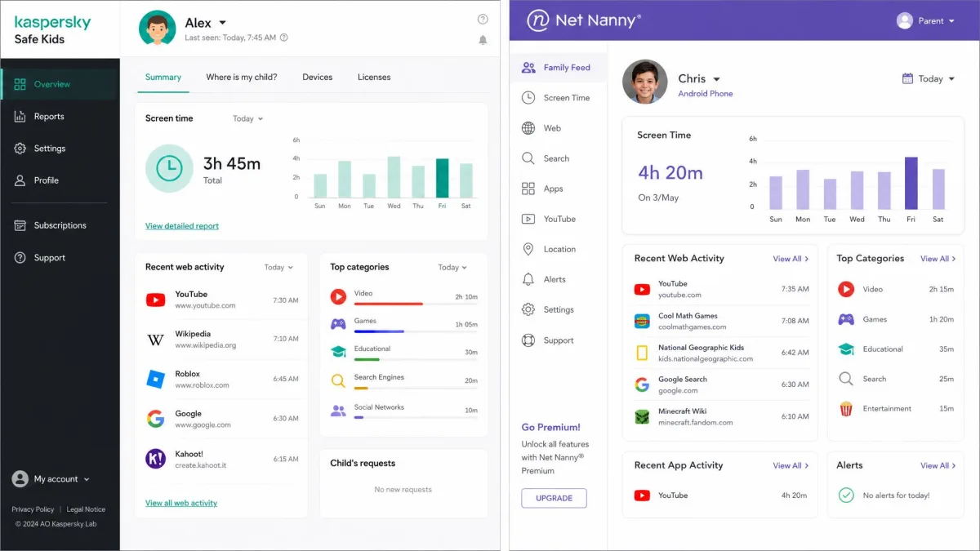
Task: Click View All in Recent Web Activity
Action: [x=791, y=259]
